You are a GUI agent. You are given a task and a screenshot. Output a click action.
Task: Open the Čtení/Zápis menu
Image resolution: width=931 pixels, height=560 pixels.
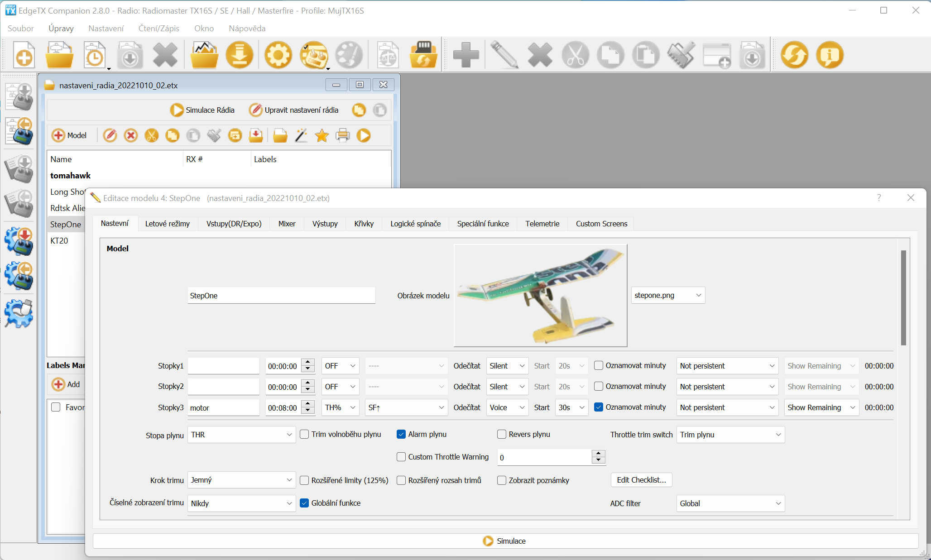[158, 28]
